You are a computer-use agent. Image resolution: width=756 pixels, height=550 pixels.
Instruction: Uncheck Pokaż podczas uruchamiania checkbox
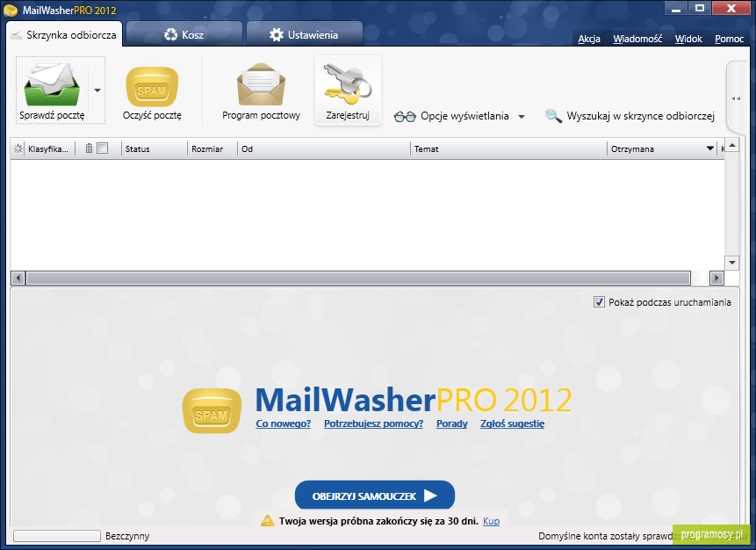[599, 302]
